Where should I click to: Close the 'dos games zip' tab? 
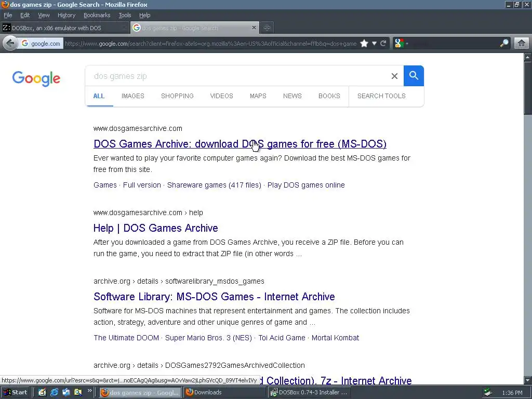click(254, 28)
